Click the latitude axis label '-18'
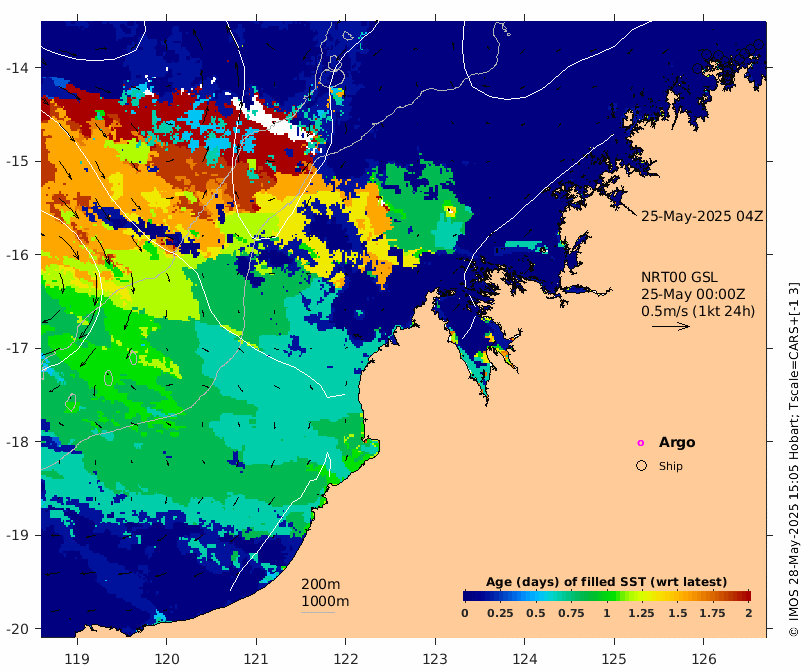 18,442
